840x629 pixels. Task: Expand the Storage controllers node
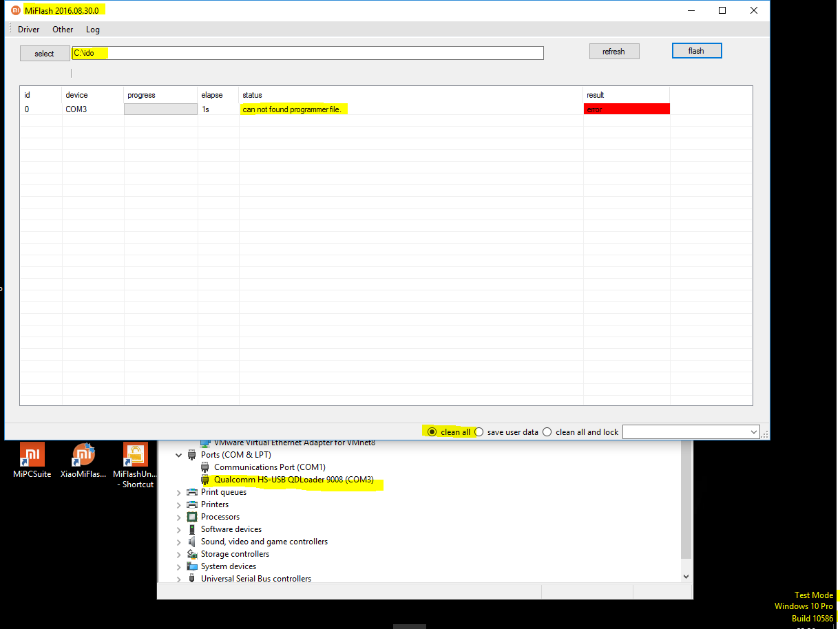(x=179, y=554)
